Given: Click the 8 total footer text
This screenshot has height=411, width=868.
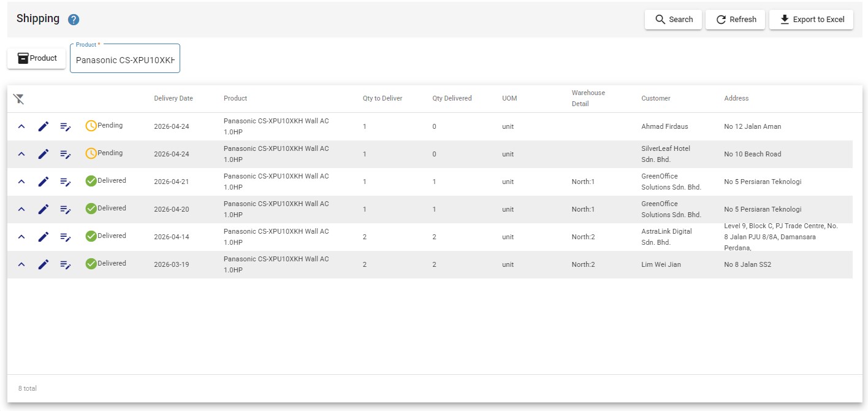Looking at the screenshot, I should pyautogui.click(x=28, y=389).
